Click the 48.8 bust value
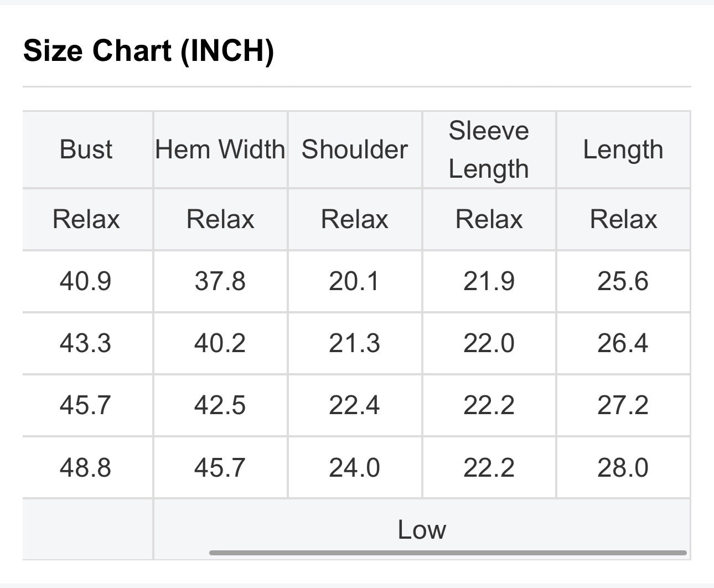Viewport: 714px width, 588px height. [x=86, y=468]
